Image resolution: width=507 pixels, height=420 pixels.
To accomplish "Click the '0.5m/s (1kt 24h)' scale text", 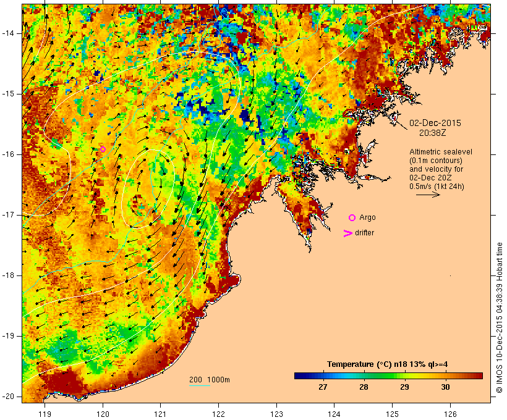I will pos(437,187).
